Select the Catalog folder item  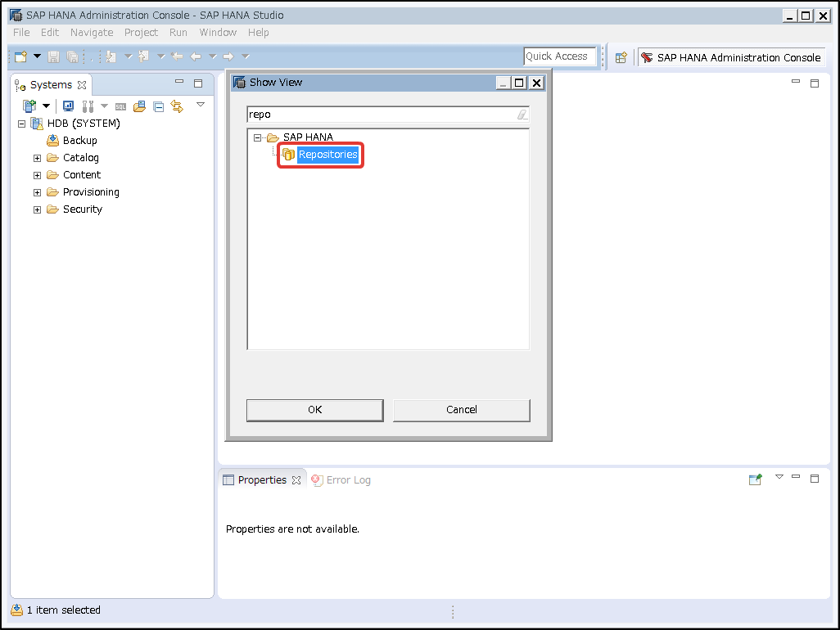(x=81, y=158)
